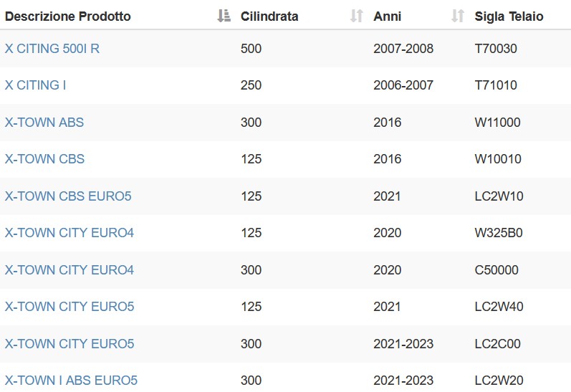Select the row with frame code LC2W20

click(x=285, y=378)
